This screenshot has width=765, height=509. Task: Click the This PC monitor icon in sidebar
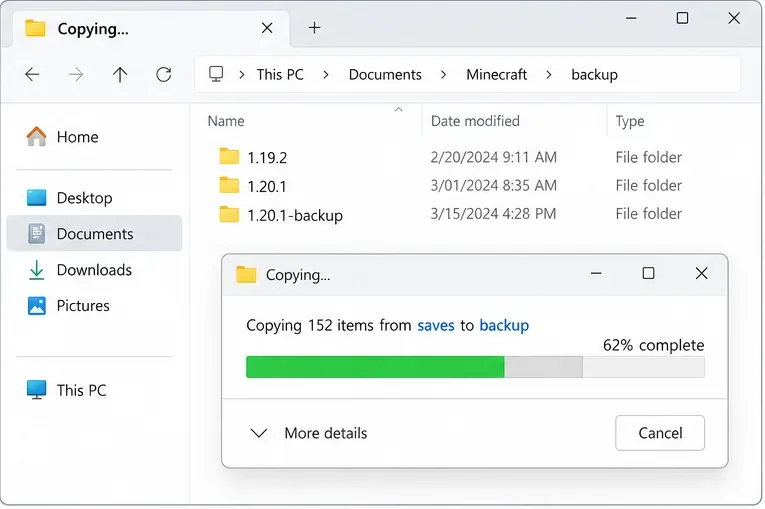[x=37, y=390]
